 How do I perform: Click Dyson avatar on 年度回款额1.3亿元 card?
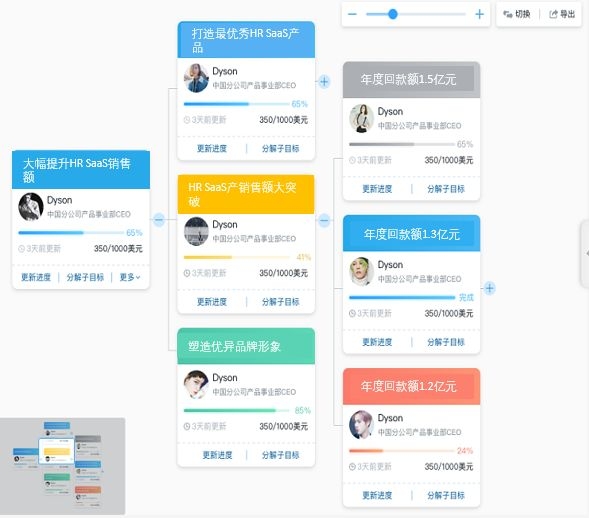coord(361,271)
